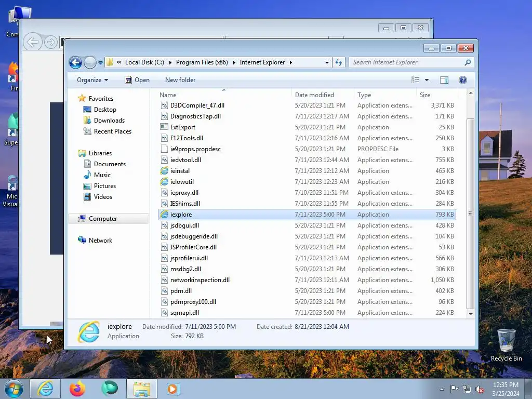Select the ielowutil application icon
Screen dimensions: 532x399
[164, 182]
